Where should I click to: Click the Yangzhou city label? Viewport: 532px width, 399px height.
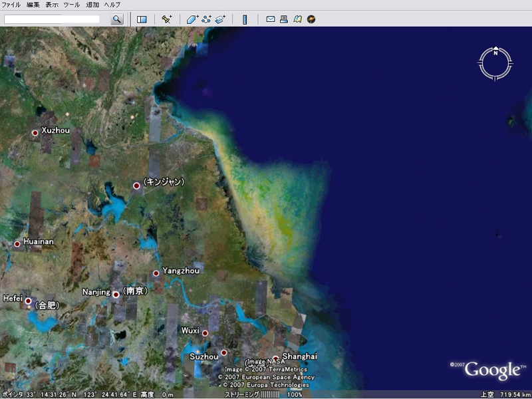pos(180,271)
